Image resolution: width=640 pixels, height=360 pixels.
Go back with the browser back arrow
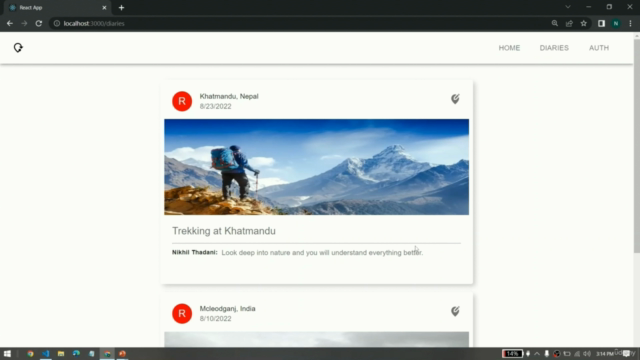tap(10, 24)
